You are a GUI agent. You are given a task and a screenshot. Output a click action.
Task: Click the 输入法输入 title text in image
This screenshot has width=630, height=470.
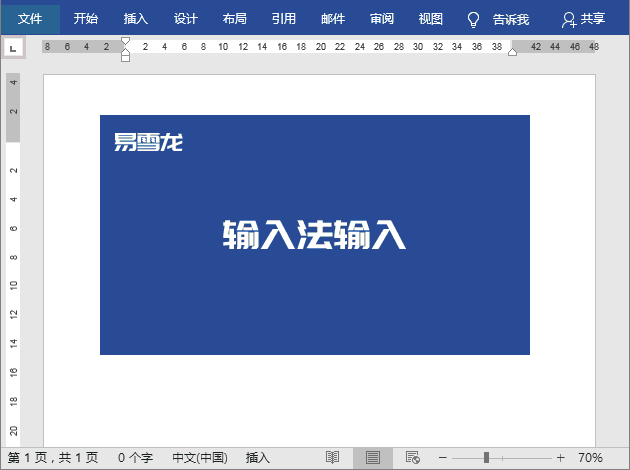point(314,234)
